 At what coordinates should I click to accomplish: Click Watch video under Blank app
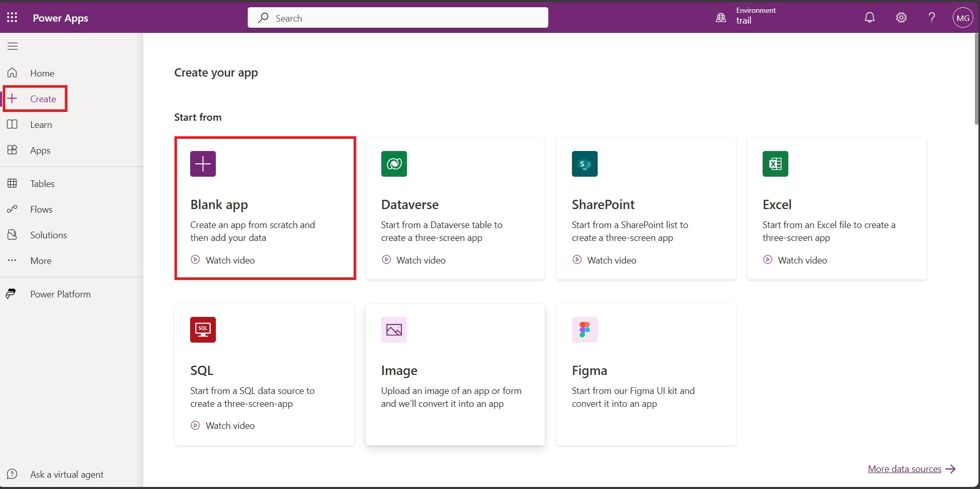click(230, 260)
